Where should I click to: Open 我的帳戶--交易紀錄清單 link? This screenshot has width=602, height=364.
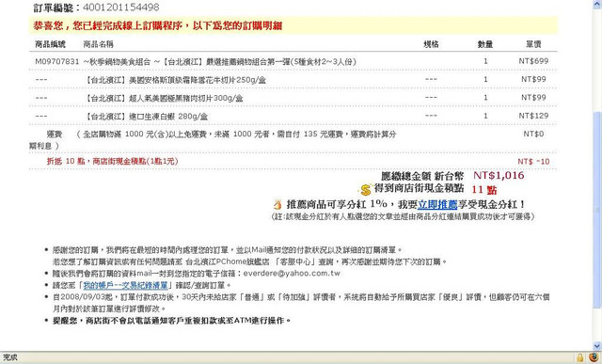point(125,285)
